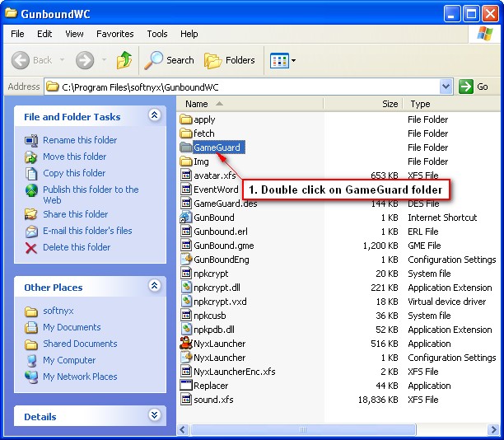Image resolution: width=504 pixels, height=440 pixels.
Task: Select the GunBound Internet Shortcut icon
Action: pos(186,218)
